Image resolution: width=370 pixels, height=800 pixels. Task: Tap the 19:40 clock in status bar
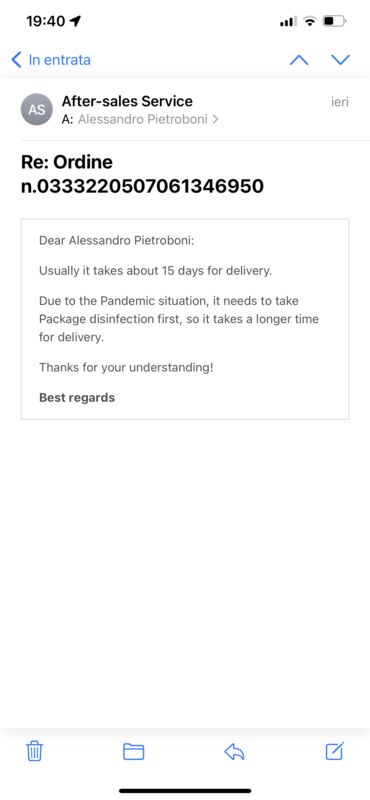[x=45, y=21]
